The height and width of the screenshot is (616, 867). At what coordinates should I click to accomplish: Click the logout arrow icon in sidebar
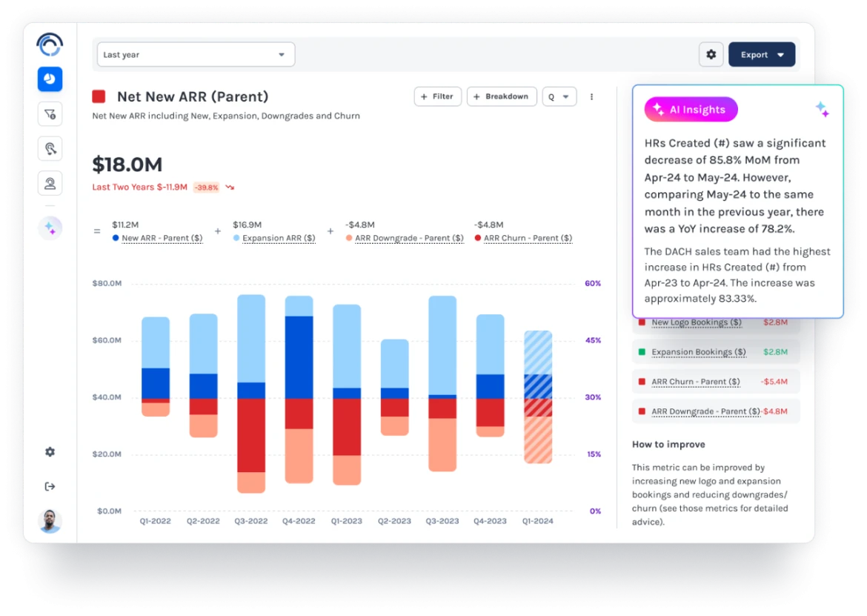click(50, 487)
